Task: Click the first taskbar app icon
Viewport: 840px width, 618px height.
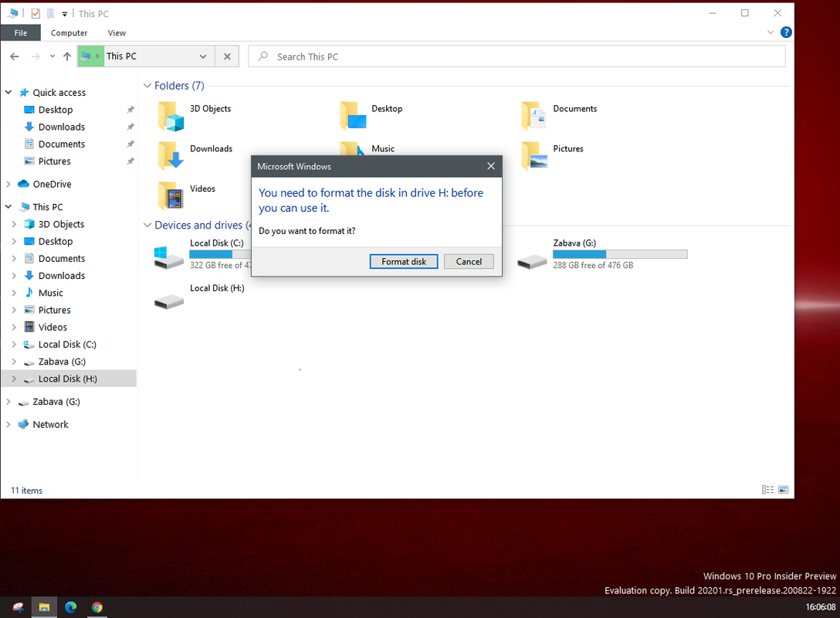Action: pos(18,606)
